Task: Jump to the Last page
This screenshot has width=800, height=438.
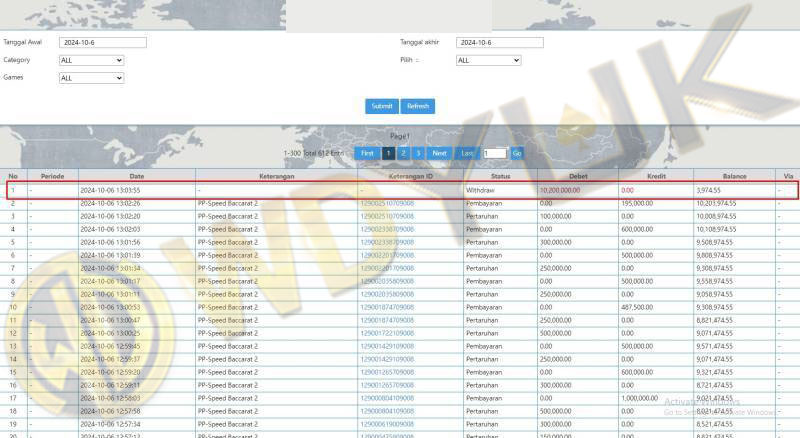Action: (x=467, y=153)
